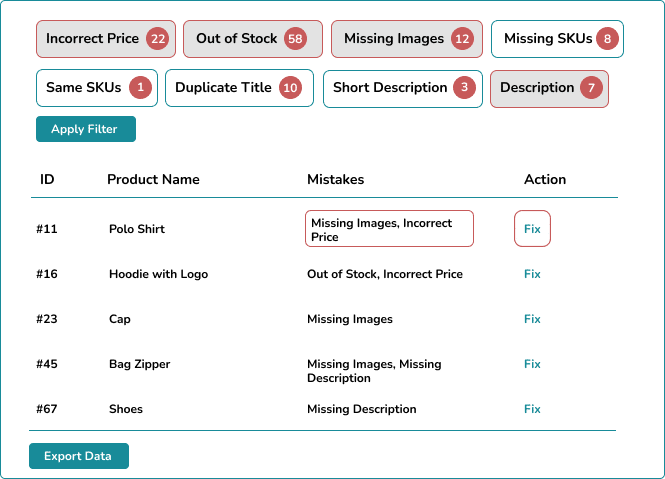Open Fix for Hoodie with Logo

pyautogui.click(x=532, y=274)
